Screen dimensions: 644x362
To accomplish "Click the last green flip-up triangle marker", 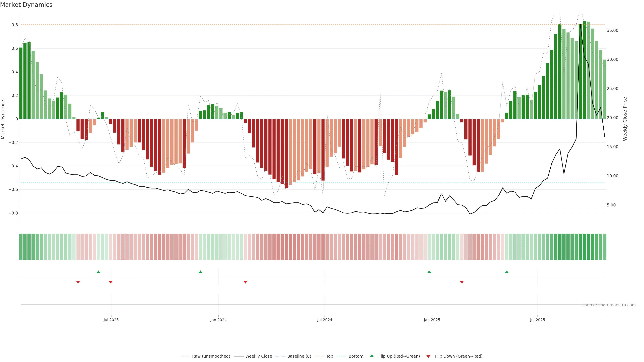I will [x=506, y=272].
